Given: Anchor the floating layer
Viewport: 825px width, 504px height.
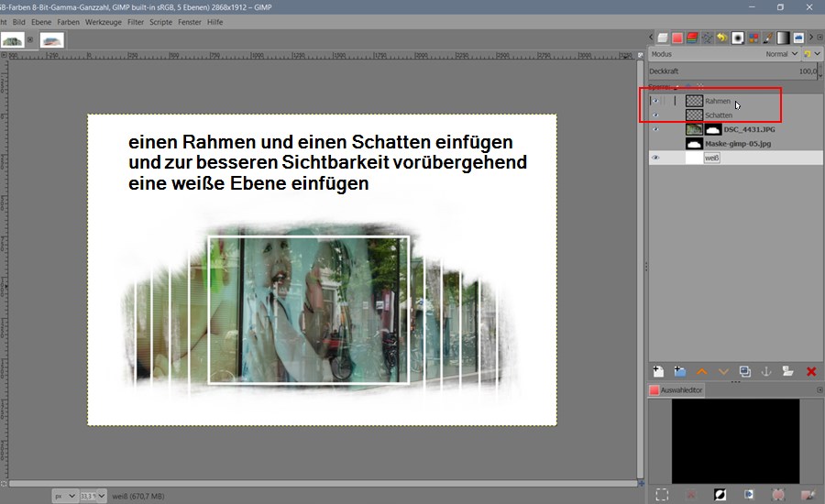Looking at the screenshot, I should click(765, 371).
